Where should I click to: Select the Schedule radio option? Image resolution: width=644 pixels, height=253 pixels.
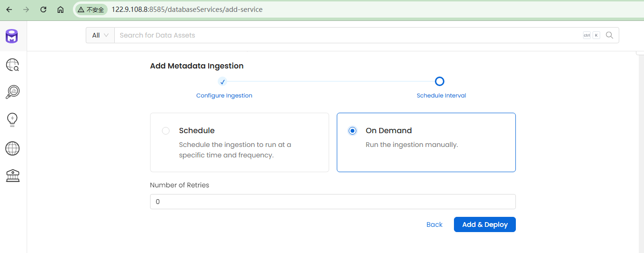click(166, 131)
